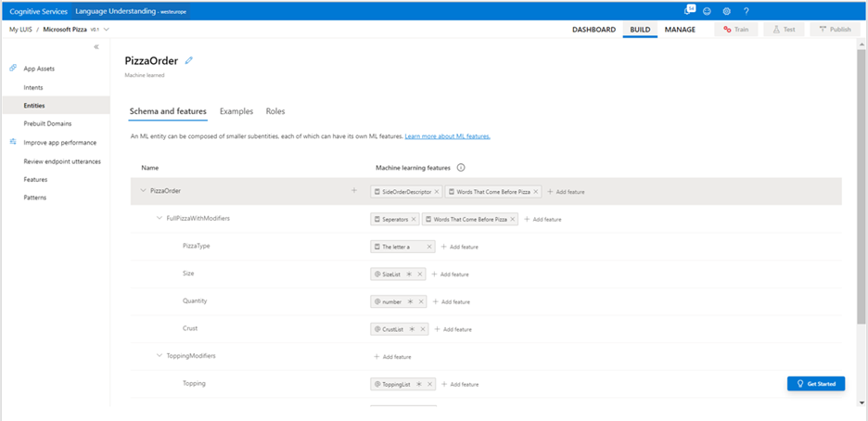The image size is (868, 421).
Task: Add feature to Topping row
Action: point(460,385)
